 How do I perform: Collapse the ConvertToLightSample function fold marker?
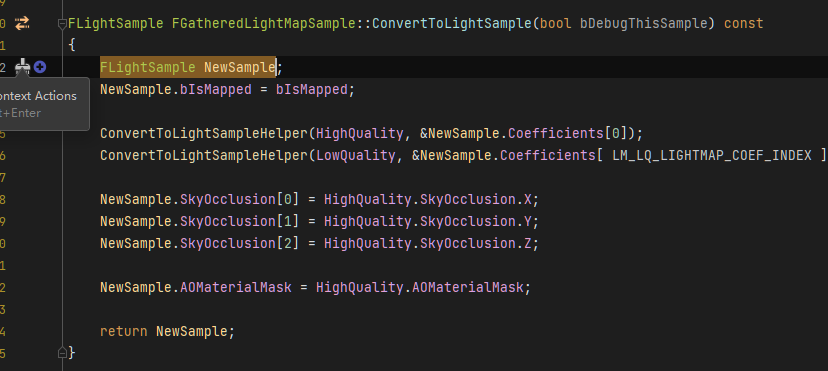[x=62, y=23]
